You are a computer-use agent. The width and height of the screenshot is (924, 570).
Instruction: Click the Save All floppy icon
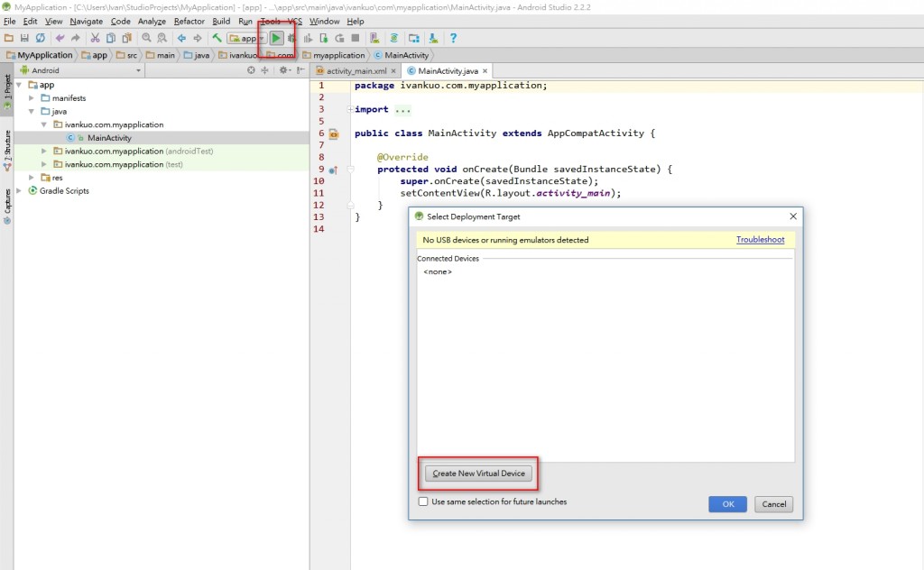click(x=24, y=38)
